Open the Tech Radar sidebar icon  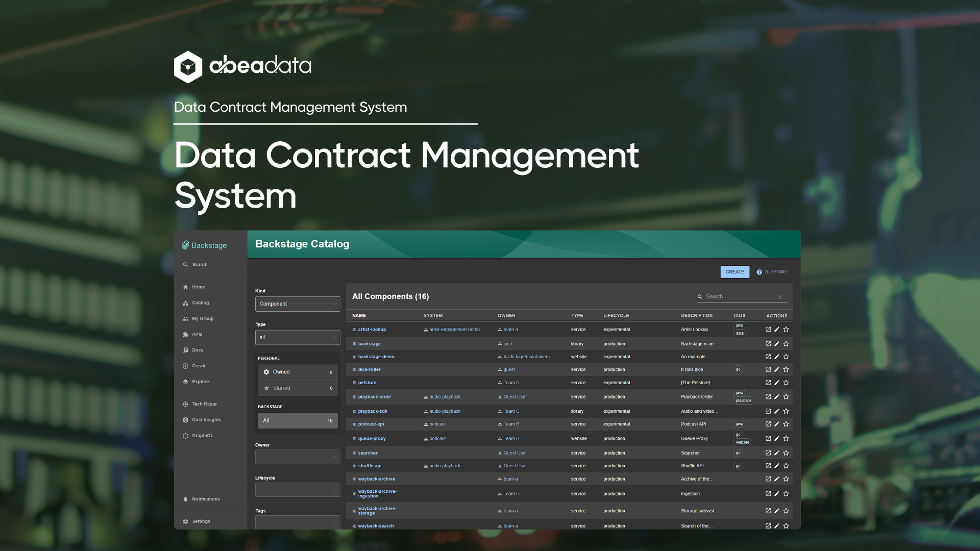186,404
